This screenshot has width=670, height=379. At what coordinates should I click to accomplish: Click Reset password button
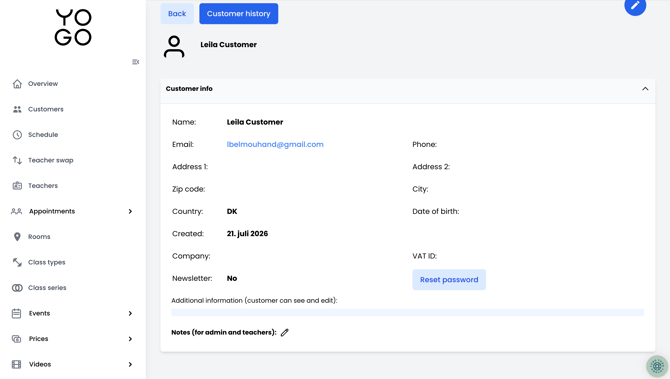point(449,280)
